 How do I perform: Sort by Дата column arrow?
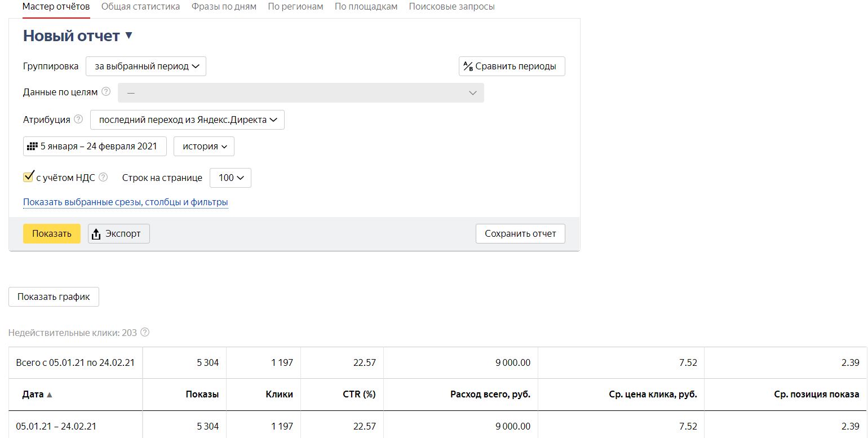click(x=50, y=395)
